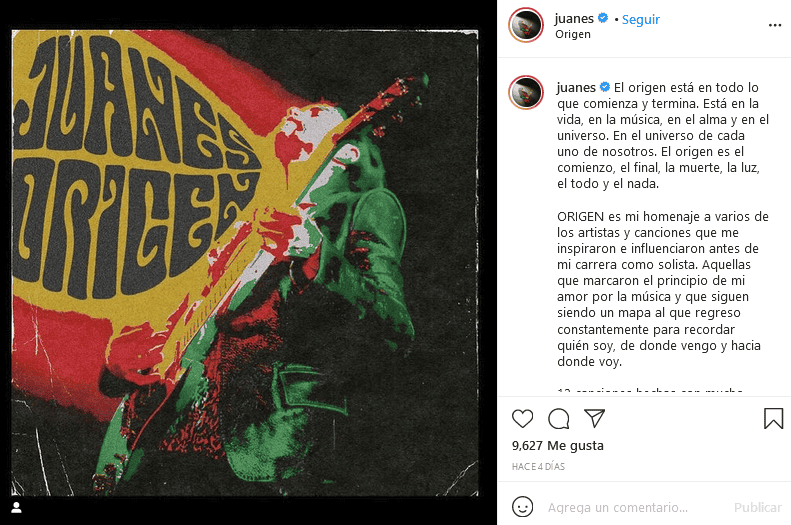Save the post with the bookmark icon
This screenshot has width=791, height=525.
coord(773,419)
